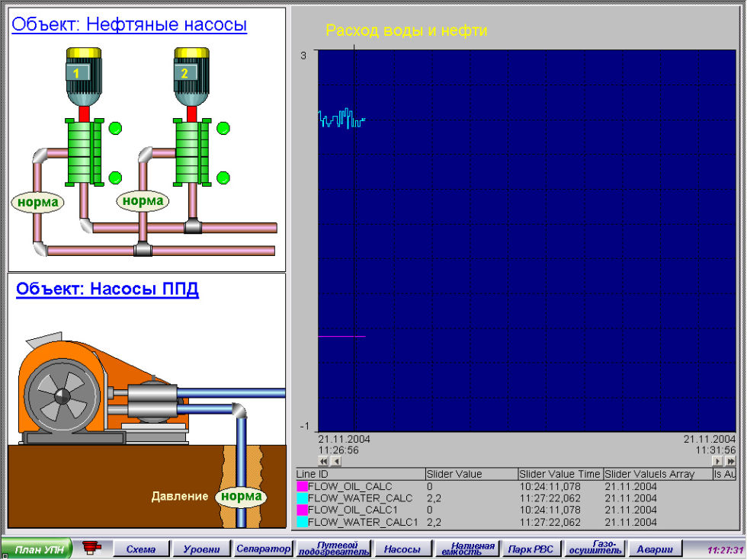The image size is (747, 560).
Task: Click the pump 2 'норма' status oval
Action: click(143, 200)
